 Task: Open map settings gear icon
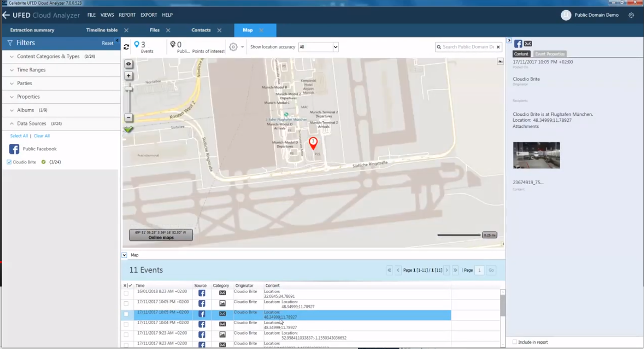point(233,47)
